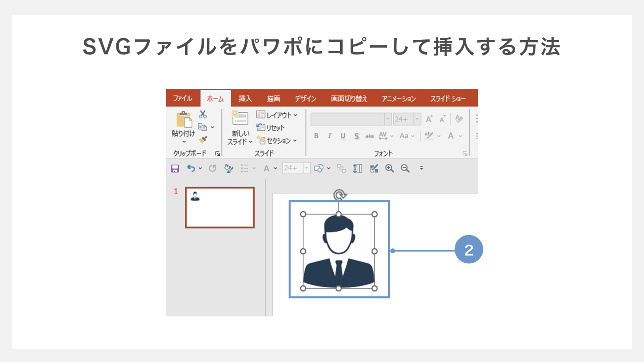The image size is (644, 362).
Task: Open Customize Quick Access Toolbar arrow
Action: [x=422, y=168]
